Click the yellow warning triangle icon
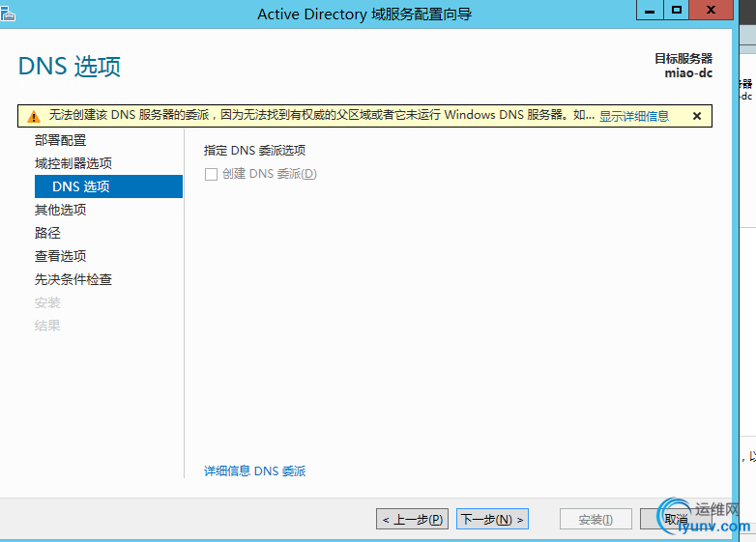This screenshot has height=542, width=756. [x=33, y=116]
